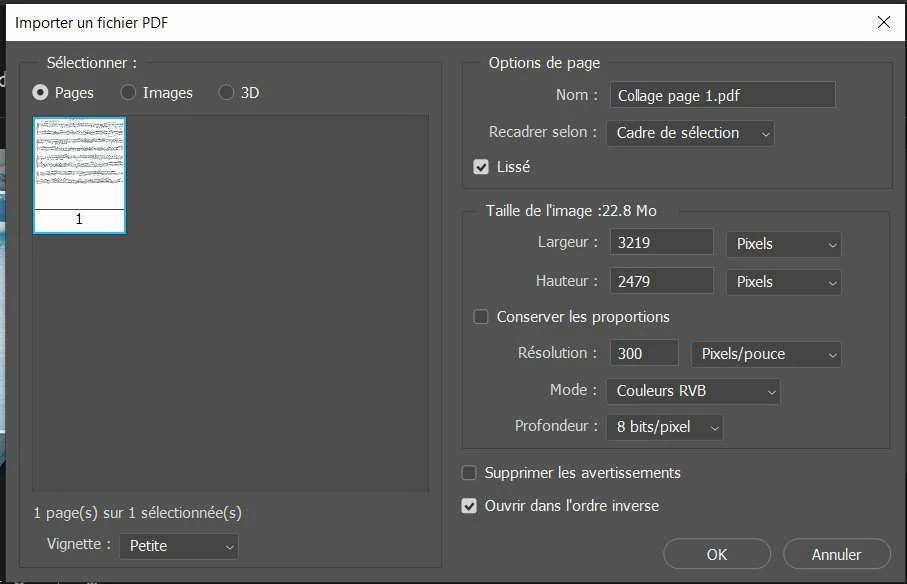
Task: Open the Largeur units dropdown
Action: 783,244
